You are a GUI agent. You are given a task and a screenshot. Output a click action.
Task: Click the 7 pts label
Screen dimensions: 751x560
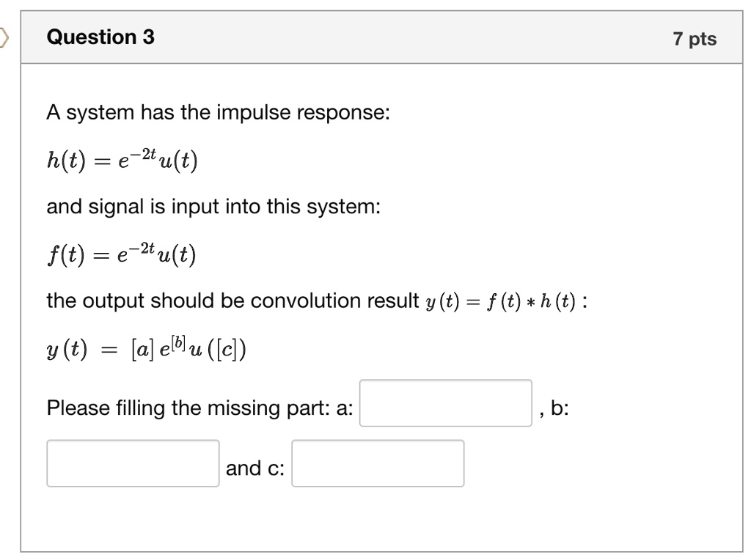pos(695,39)
